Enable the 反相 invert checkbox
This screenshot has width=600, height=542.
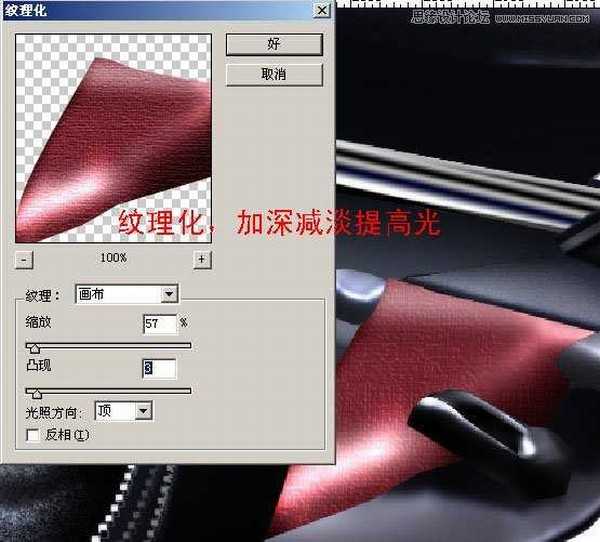click(33, 435)
